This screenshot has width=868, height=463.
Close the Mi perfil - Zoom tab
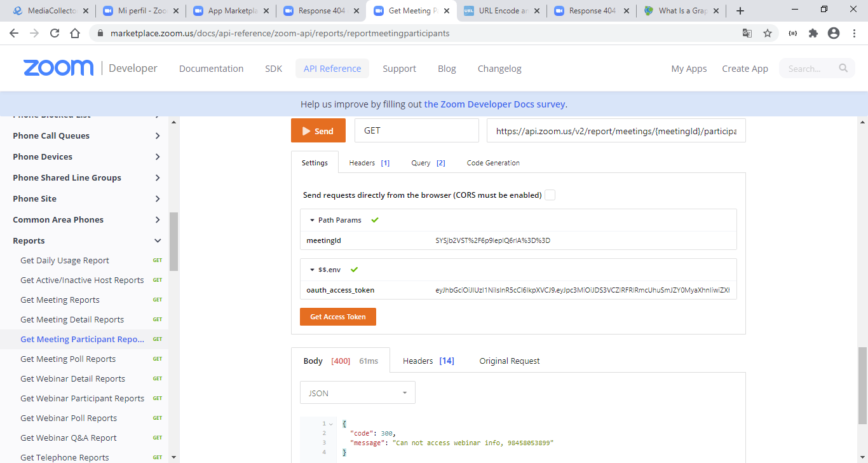pyautogui.click(x=176, y=11)
